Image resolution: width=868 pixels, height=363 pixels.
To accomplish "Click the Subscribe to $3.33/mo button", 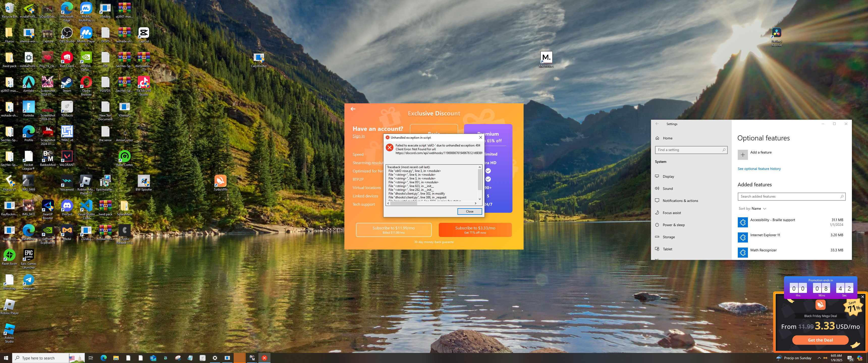I will (x=475, y=230).
